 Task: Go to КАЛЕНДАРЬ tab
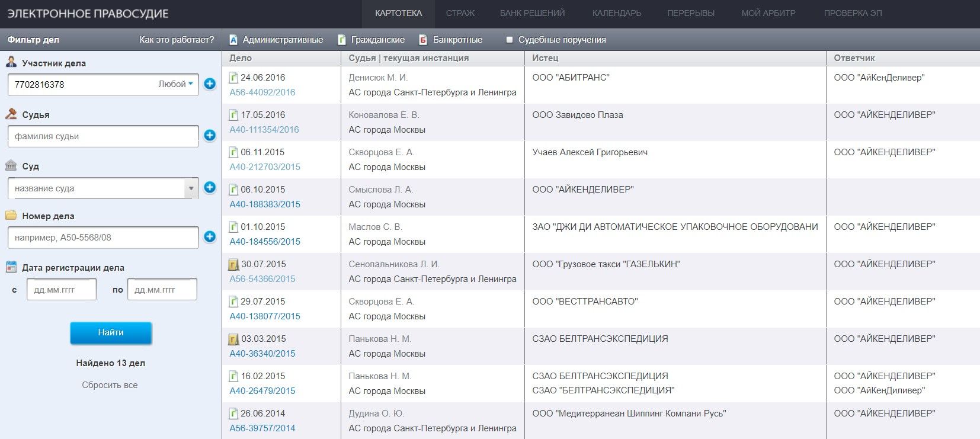pos(617,13)
